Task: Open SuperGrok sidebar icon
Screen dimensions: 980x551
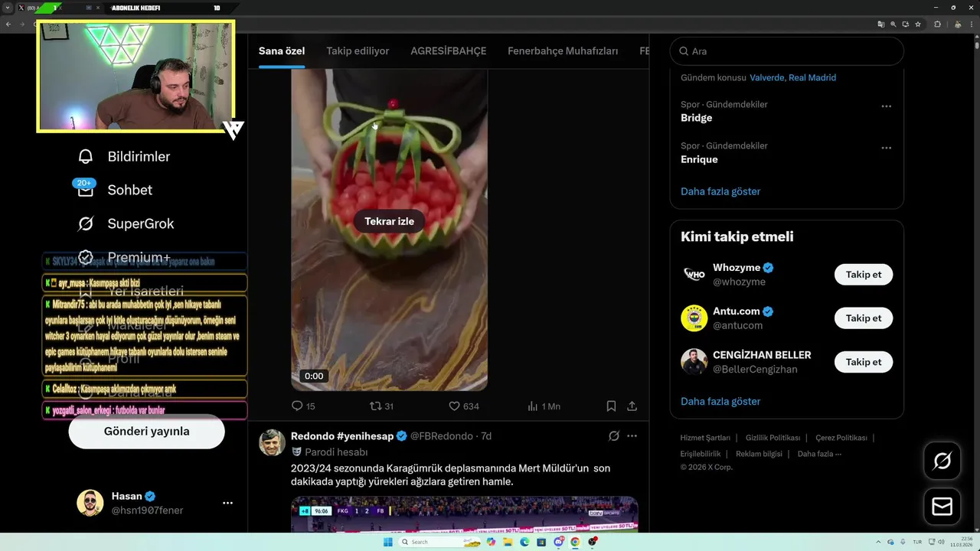Action: coord(86,223)
